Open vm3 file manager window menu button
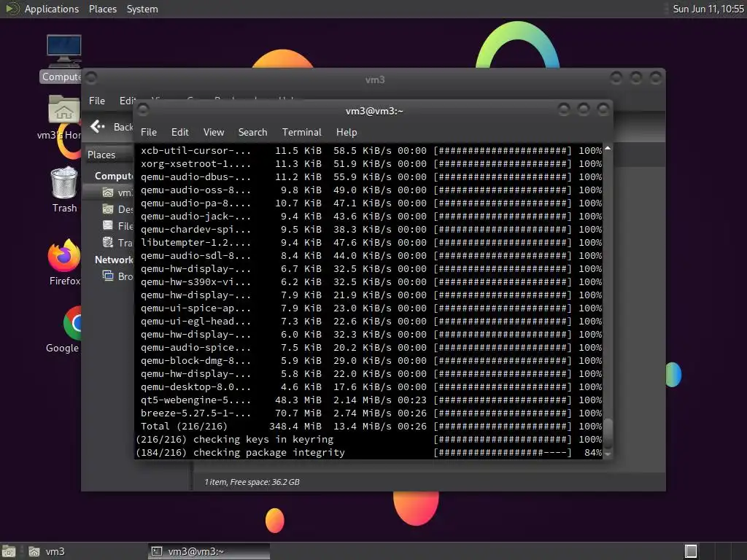This screenshot has width=747, height=560. click(x=91, y=77)
